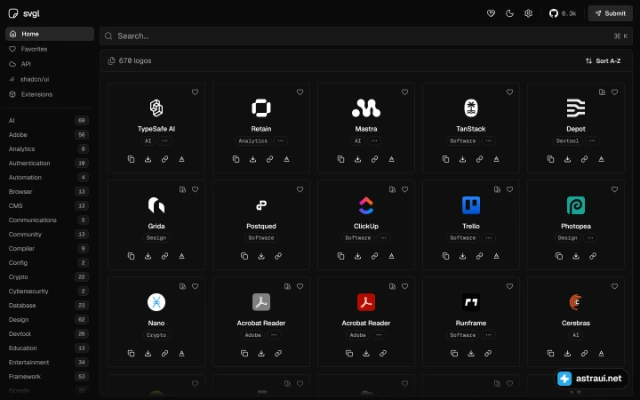Viewport: 640px width, 400px height.
Task: Click the Analytics tag on Retain card
Action: tap(253, 141)
